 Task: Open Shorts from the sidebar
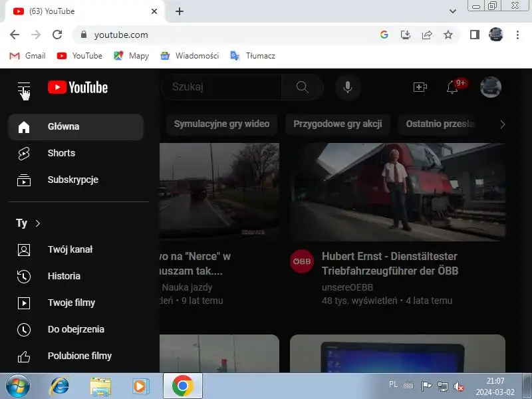click(76, 154)
